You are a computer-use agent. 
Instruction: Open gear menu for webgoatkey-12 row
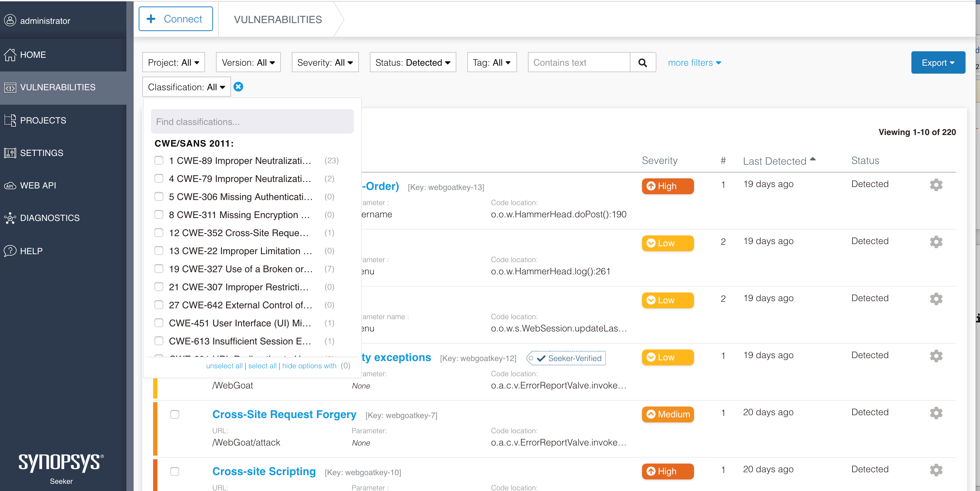(936, 356)
